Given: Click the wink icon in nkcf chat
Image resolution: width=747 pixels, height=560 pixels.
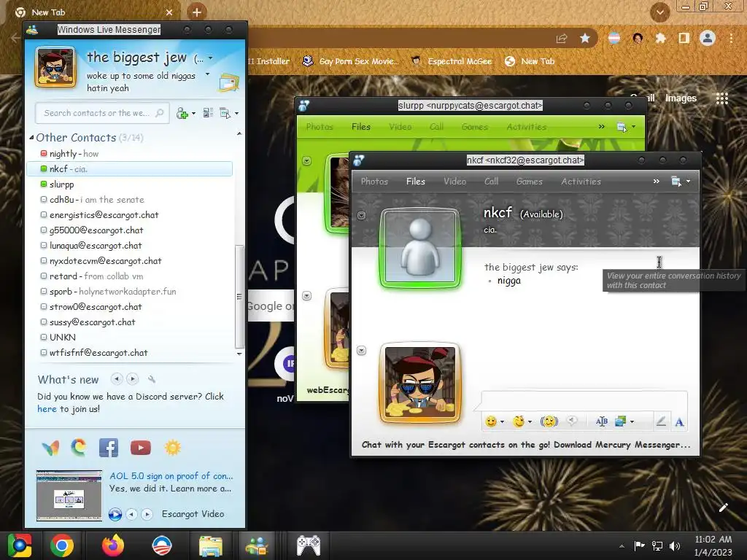Looking at the screenshot, I should 519,421.
